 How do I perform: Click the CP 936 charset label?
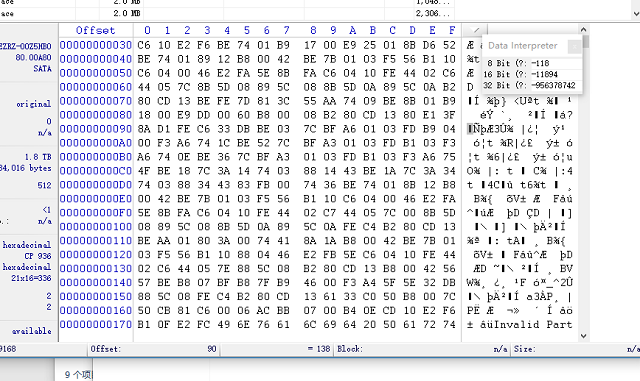pyautogui.click(x=38, y=256)
